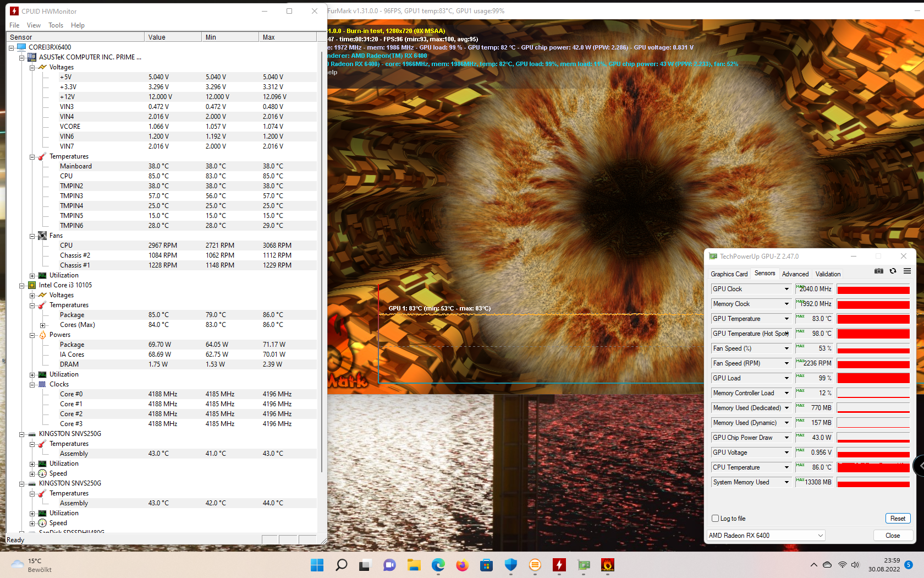The width and height of the screenshot is (924, 578).
Task: Open File Explorer from the taskbar
Action: [414, 565]
